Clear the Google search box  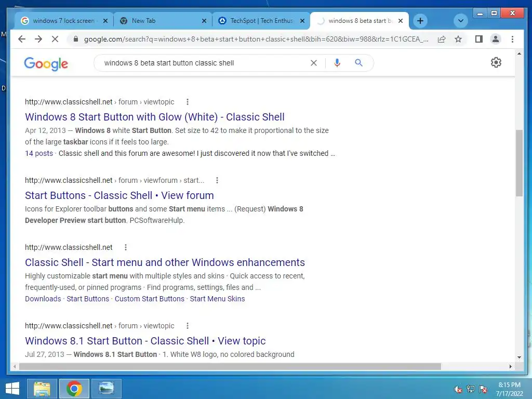pyautogui.click(x=314, y=63)
